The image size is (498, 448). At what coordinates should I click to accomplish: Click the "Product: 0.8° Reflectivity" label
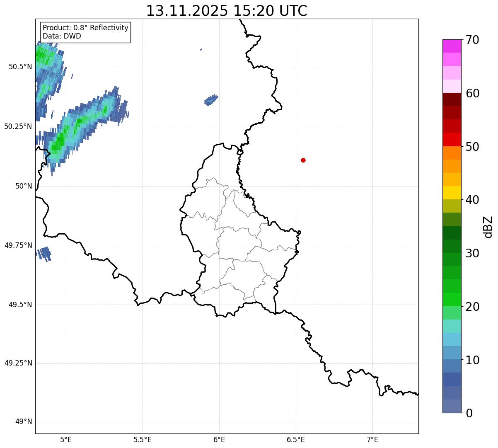[x=86, y=28]
